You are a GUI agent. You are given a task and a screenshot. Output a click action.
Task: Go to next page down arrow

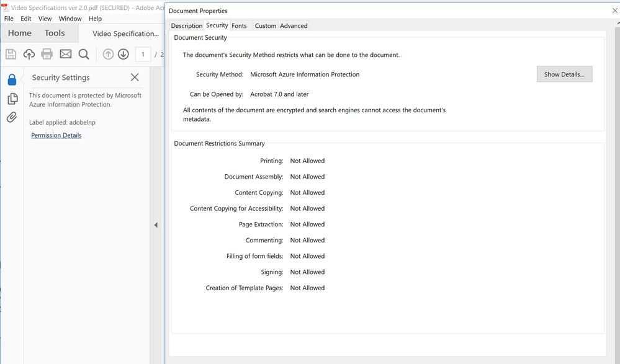pos(124,54)
